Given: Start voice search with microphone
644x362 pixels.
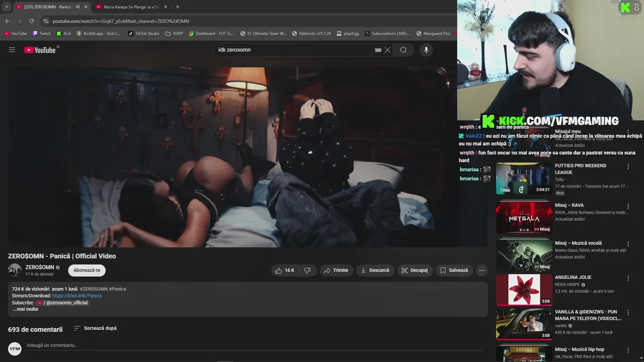Looking at the screenshot, I should (x=426, y=50).
